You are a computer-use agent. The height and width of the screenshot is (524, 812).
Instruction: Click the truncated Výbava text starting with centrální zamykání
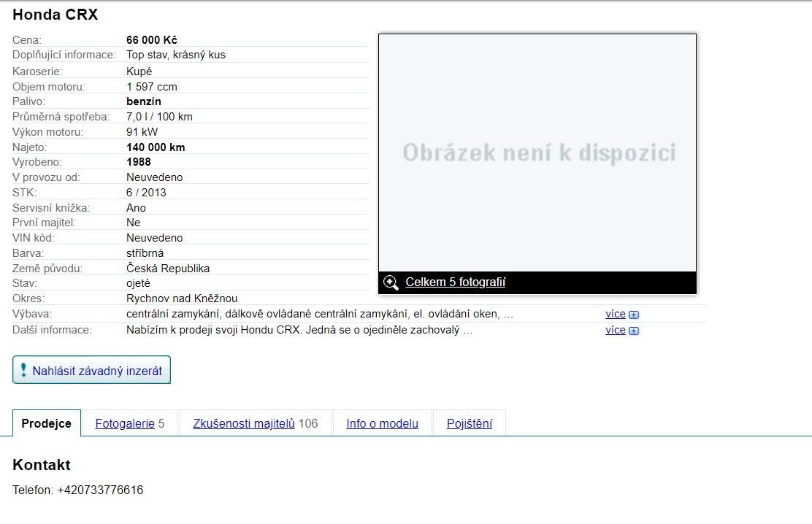tap(320, 315)
